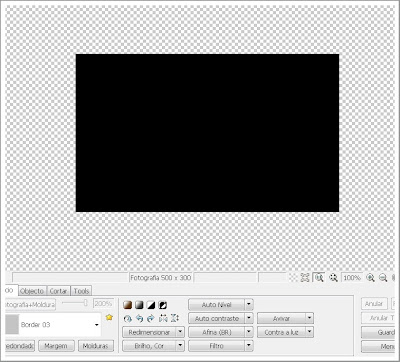Open the Filtro dropdown arrow
The image size is (400, 362).
coord(249,346)
